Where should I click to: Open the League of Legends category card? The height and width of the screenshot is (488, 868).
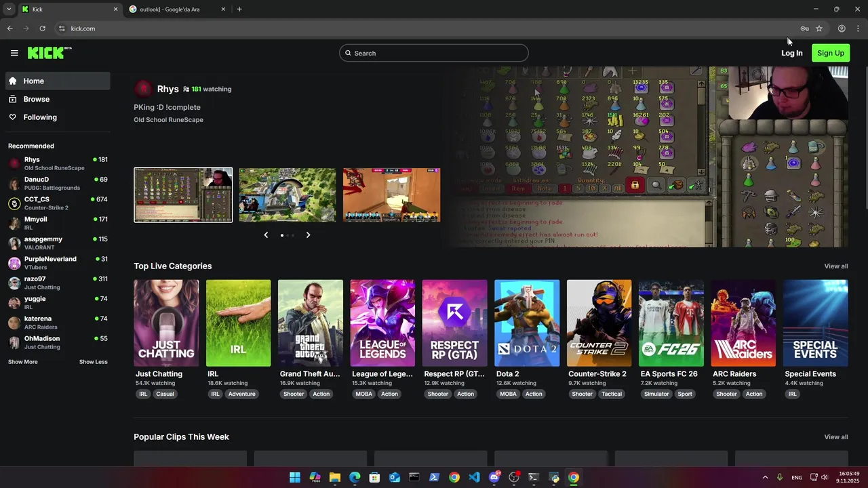382,323
